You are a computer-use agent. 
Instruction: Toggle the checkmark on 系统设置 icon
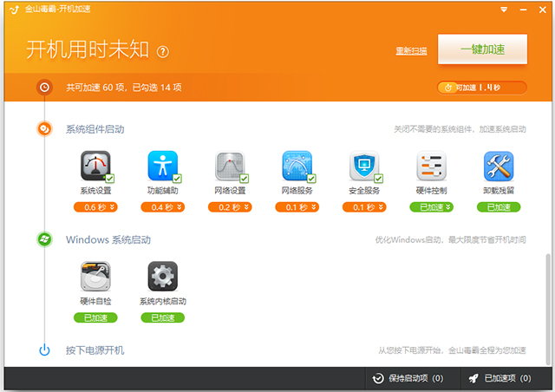pyautogui.click(x=109, y=179)
